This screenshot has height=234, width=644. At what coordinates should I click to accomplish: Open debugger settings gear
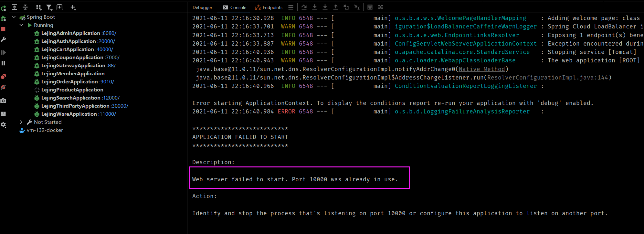[3, 125]
